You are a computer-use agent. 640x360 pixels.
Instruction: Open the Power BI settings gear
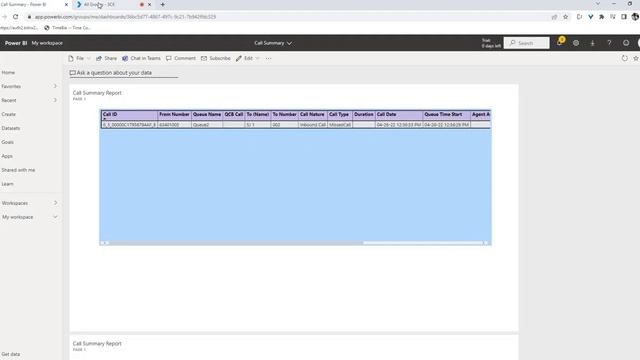pyautogui.click(x=576, y=43)
